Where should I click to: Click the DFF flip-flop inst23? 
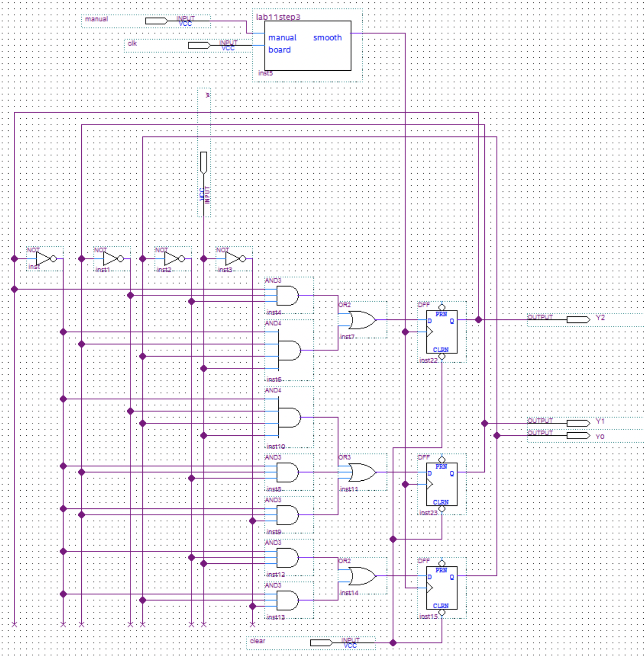[441, 484]
